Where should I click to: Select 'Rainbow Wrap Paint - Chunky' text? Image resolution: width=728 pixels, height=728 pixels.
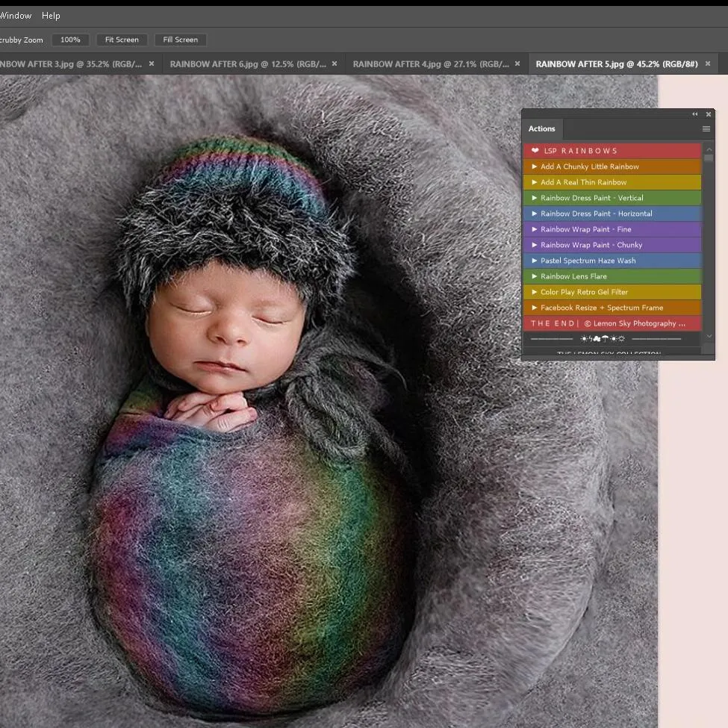(x=591, y=245)
